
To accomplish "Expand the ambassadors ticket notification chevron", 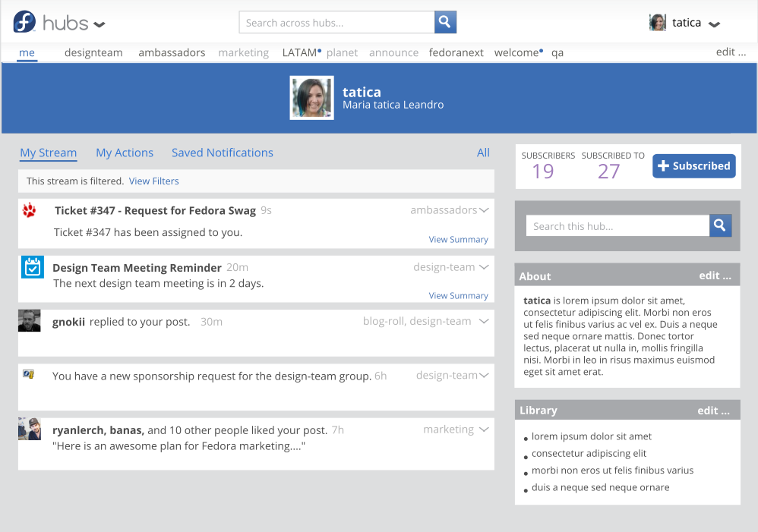I will click(x=484, y=210).
